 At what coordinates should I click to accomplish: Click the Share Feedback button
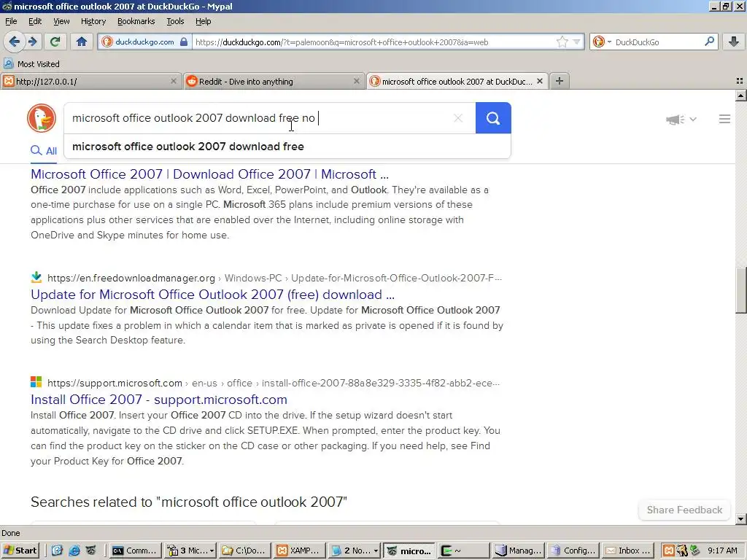(x=684, y=510)
